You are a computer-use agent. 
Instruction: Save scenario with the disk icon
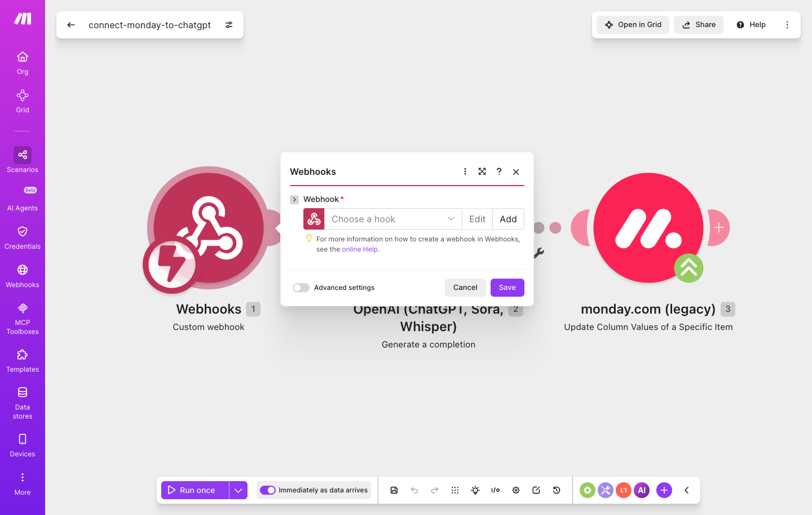[x=394, y=490]
